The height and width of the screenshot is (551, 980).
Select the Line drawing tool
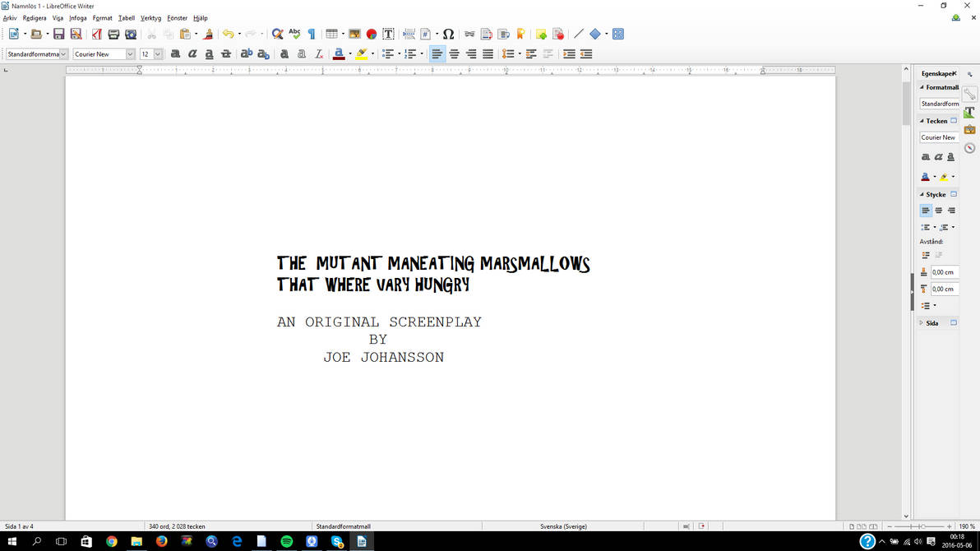pyautogui.click(x=579, y=34)
